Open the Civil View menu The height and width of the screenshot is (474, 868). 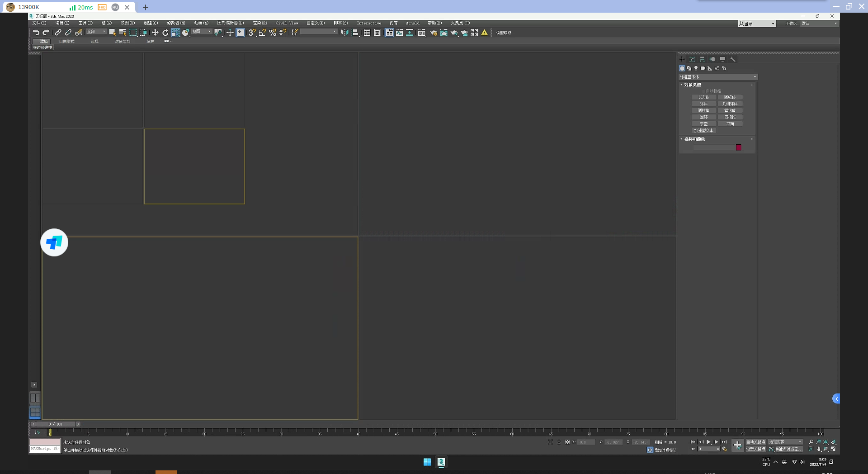287,23
